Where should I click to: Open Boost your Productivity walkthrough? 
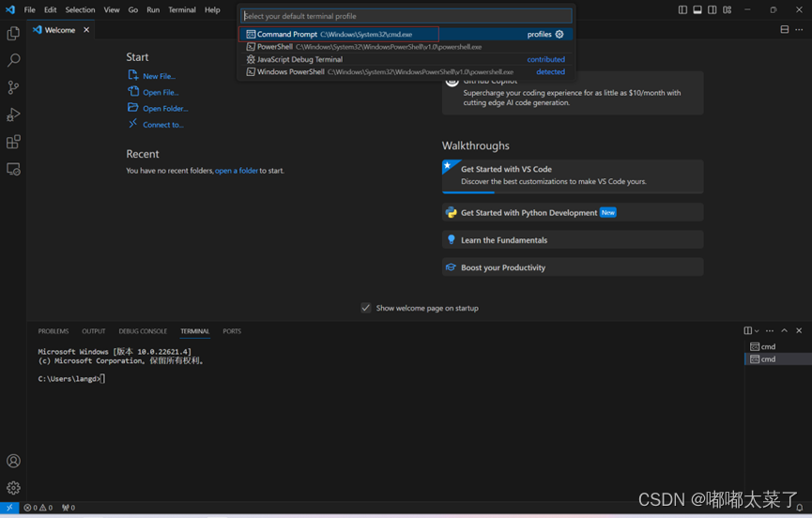click(573, 267)
